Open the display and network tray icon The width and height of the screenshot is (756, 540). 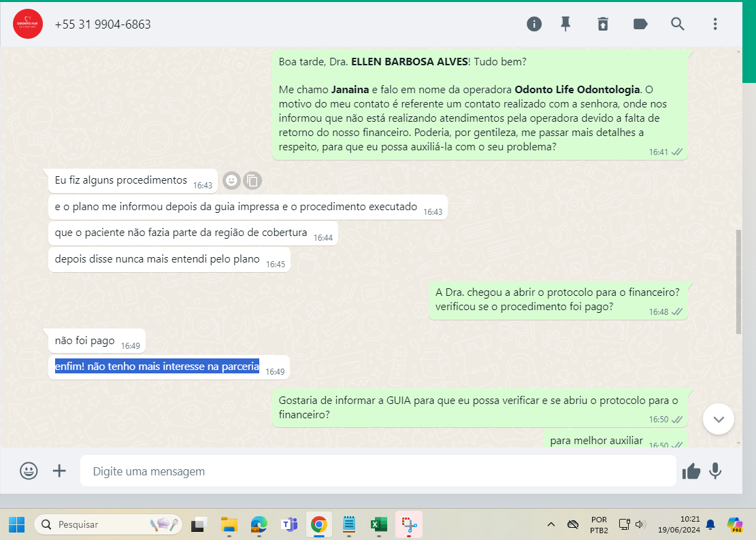click(625, 524)
